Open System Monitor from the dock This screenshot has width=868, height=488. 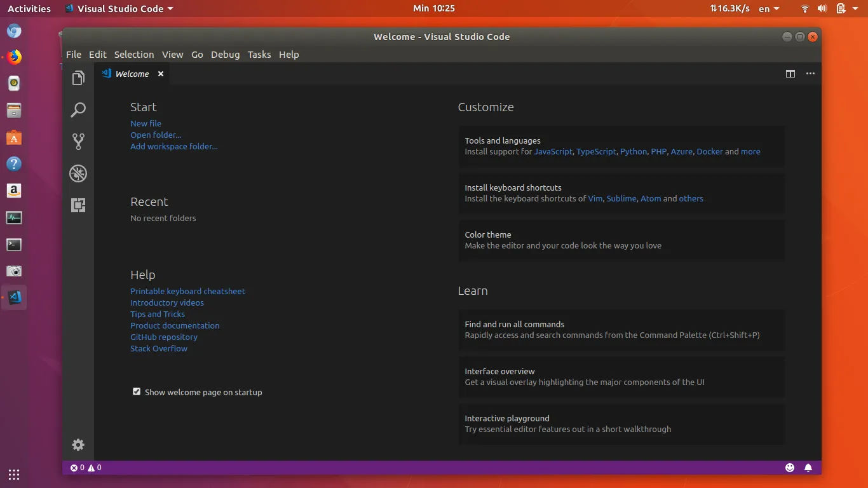tap(14, 218)
